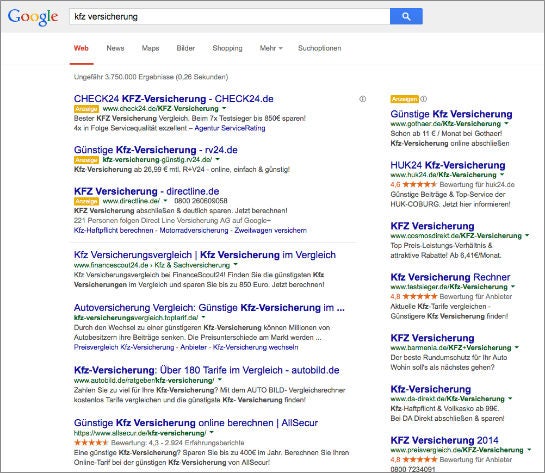The width and height of the screenshot is (545, 473).
Task: Open AllSecur online berechnen result
Action: [x=196, y=423]
